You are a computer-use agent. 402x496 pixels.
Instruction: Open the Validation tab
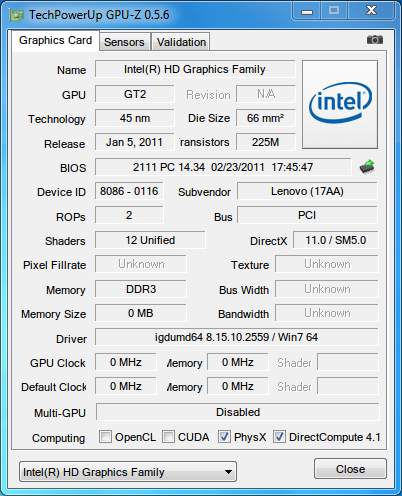(181, 42)
